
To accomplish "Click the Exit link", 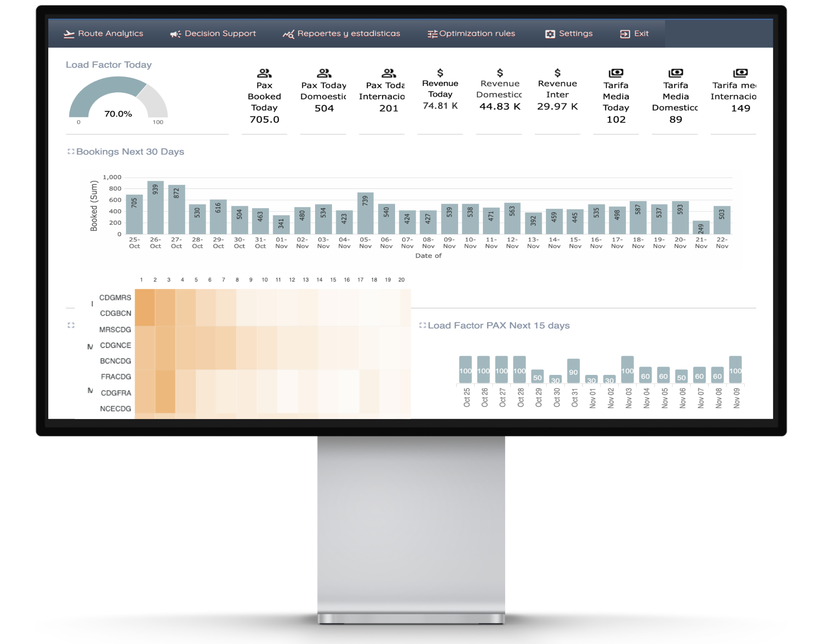I will coord(641,34).
